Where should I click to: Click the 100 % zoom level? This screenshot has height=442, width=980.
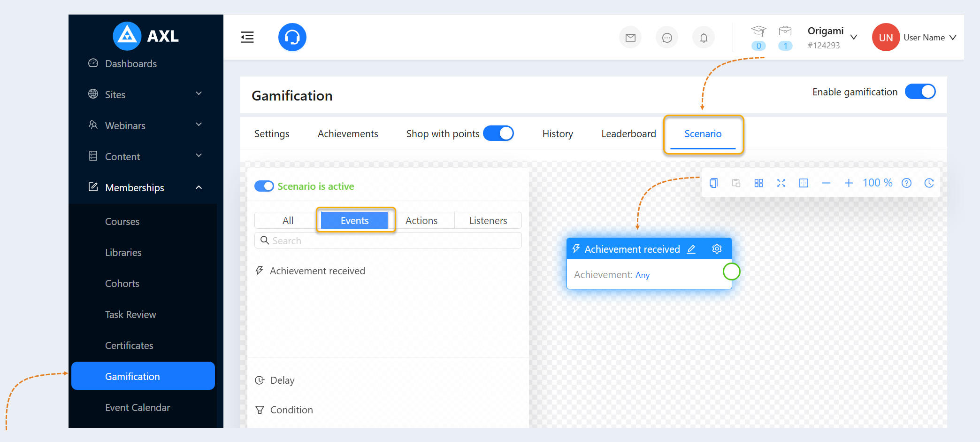click(877, 183)
